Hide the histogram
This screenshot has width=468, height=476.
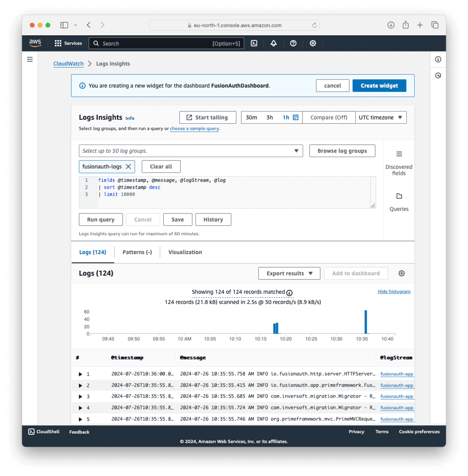point(394,291)
